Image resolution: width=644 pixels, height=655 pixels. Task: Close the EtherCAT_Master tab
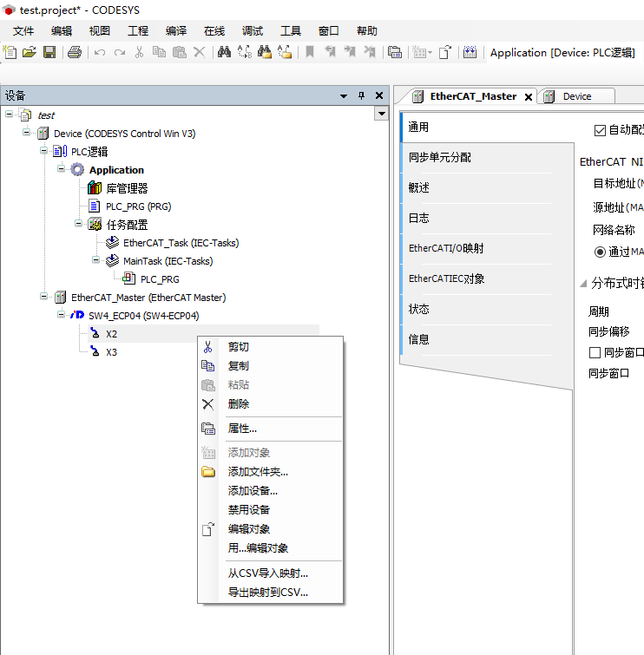(x=529, y=97)
